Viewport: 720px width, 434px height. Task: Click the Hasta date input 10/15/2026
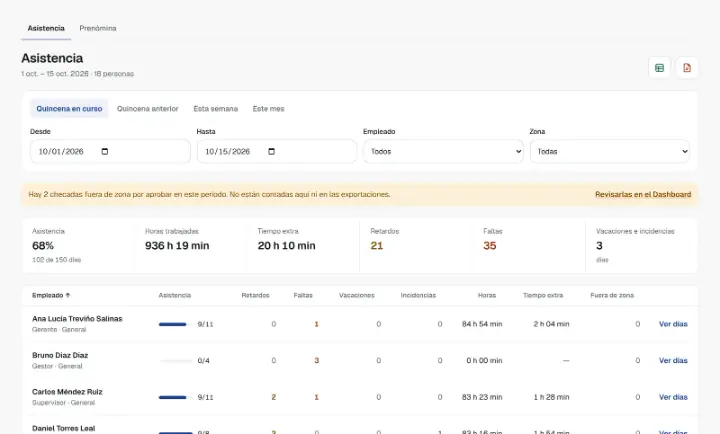pos(277,152)
